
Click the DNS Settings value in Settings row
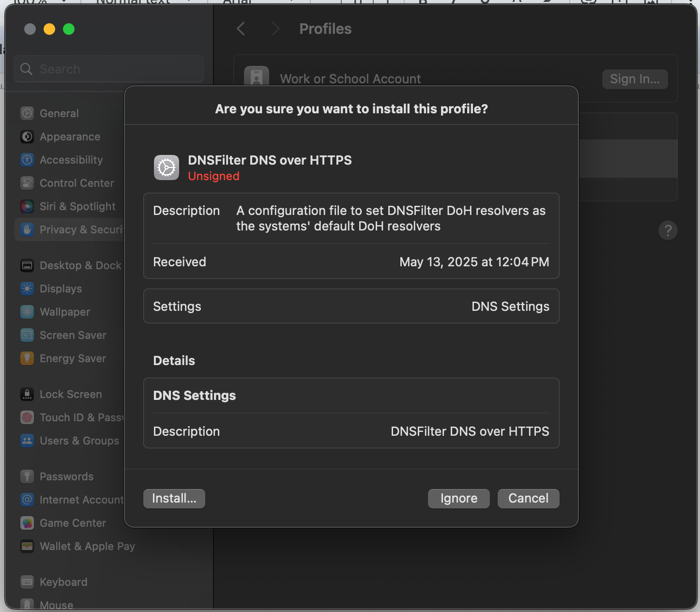pos(510,306)
